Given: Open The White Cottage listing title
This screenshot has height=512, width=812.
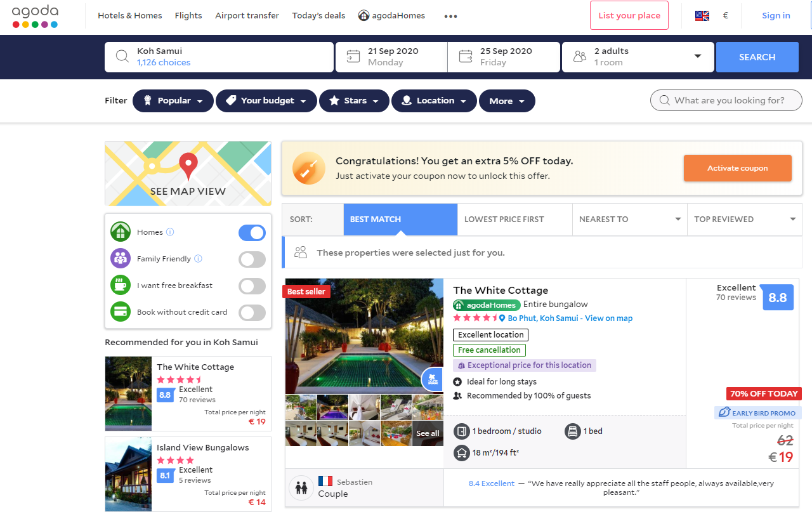Looking at the screenshot, I should (x=501, y=291).
